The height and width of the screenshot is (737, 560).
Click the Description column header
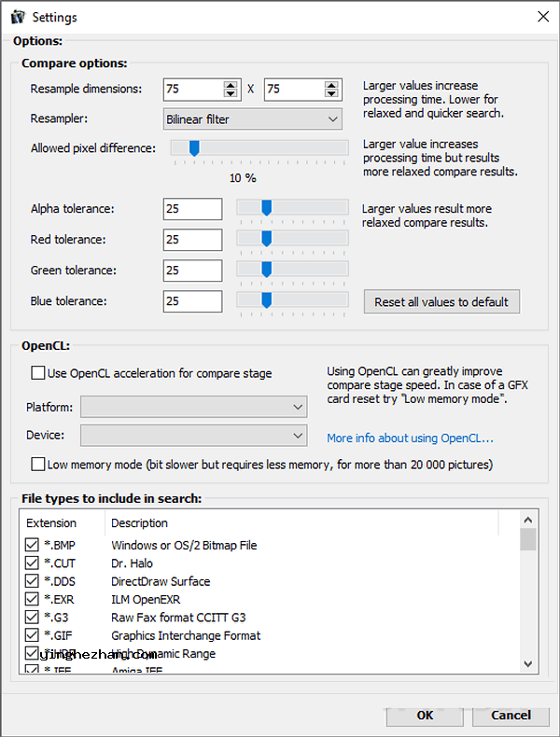point(301,523)
